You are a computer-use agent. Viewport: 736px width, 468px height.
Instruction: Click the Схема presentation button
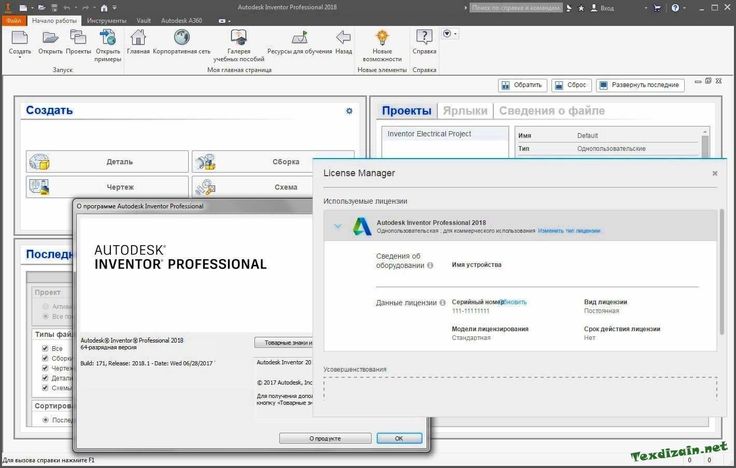click(253, 187)
